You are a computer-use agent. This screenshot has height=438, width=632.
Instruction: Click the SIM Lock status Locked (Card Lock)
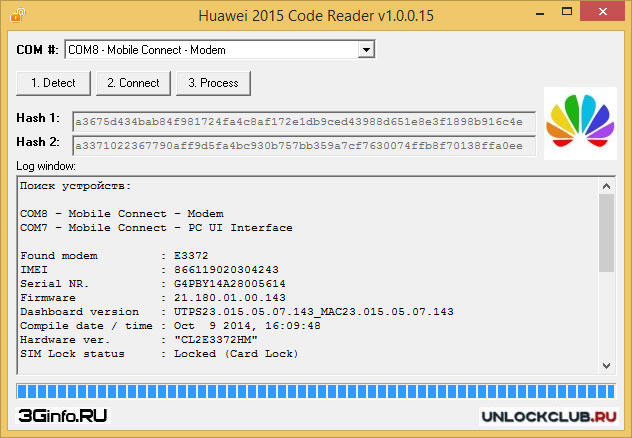point(236,354)
